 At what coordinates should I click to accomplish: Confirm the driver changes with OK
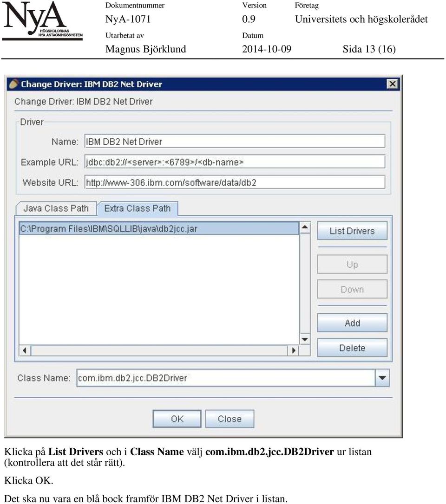point(177,419)
